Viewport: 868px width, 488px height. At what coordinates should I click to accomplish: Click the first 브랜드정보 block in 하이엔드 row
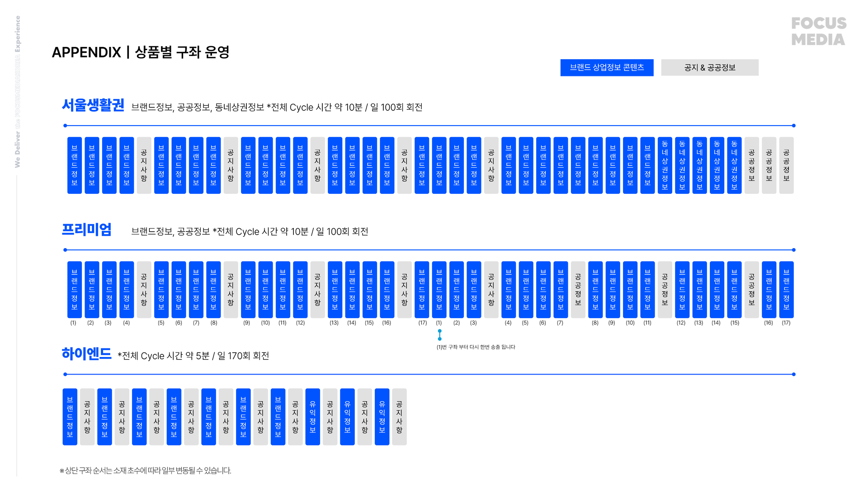[x=70, y=417]
